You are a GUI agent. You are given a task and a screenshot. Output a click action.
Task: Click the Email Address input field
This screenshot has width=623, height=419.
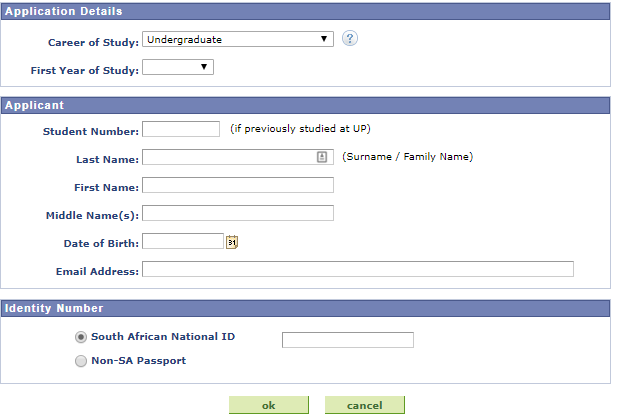[x=358, y=269]
